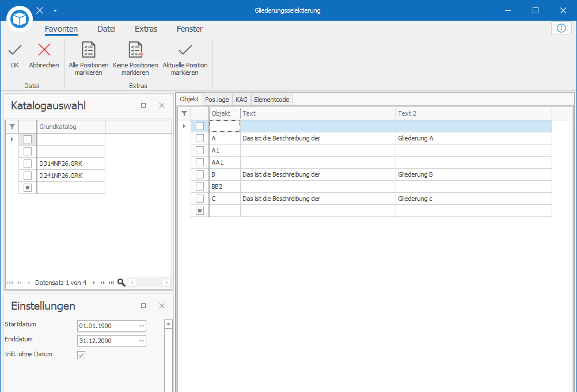
Task: Open the quick access toolbar dropdown arrow
Action: click(55, 11)
